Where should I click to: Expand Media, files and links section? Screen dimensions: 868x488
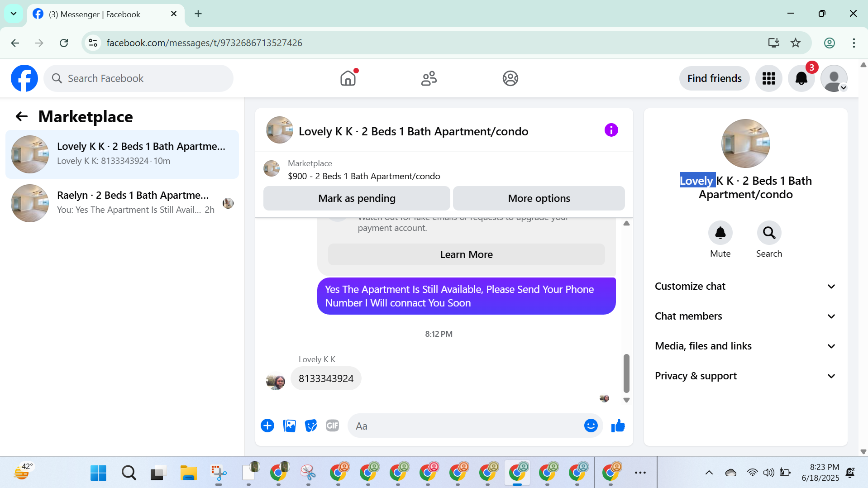(745, 346)
